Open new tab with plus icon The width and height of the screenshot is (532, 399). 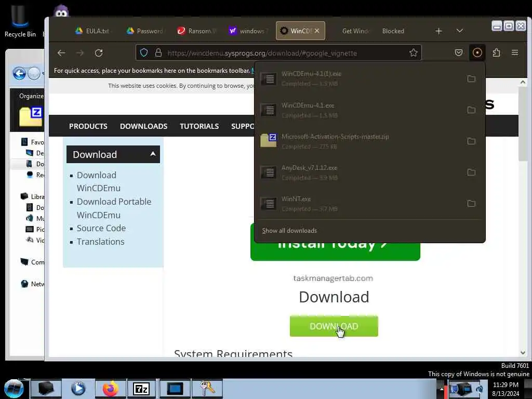[x=438, y=31]
